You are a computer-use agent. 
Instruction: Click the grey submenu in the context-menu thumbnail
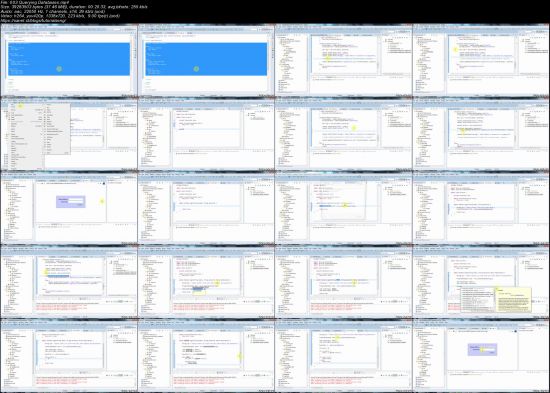pyautogui.click(x=57, y=128)
